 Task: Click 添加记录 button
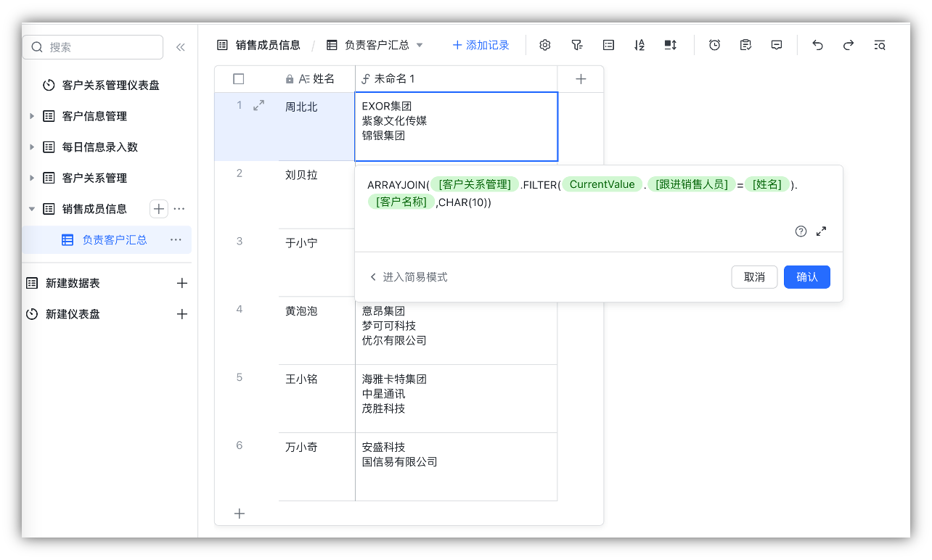pos(481,45)
